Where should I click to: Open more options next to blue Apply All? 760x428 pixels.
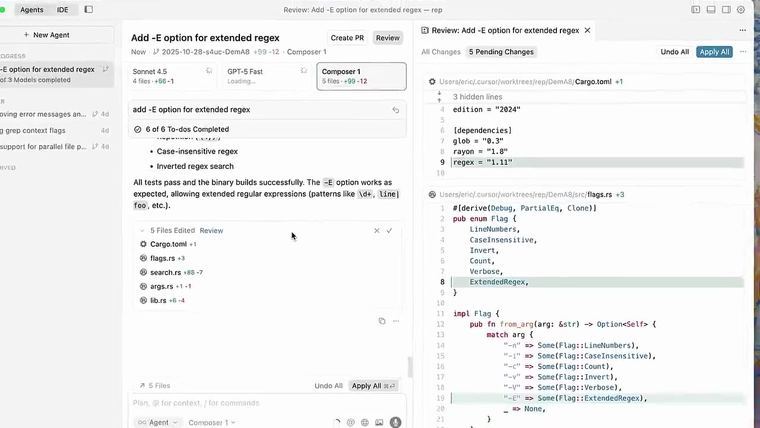[x=743, y=51]
